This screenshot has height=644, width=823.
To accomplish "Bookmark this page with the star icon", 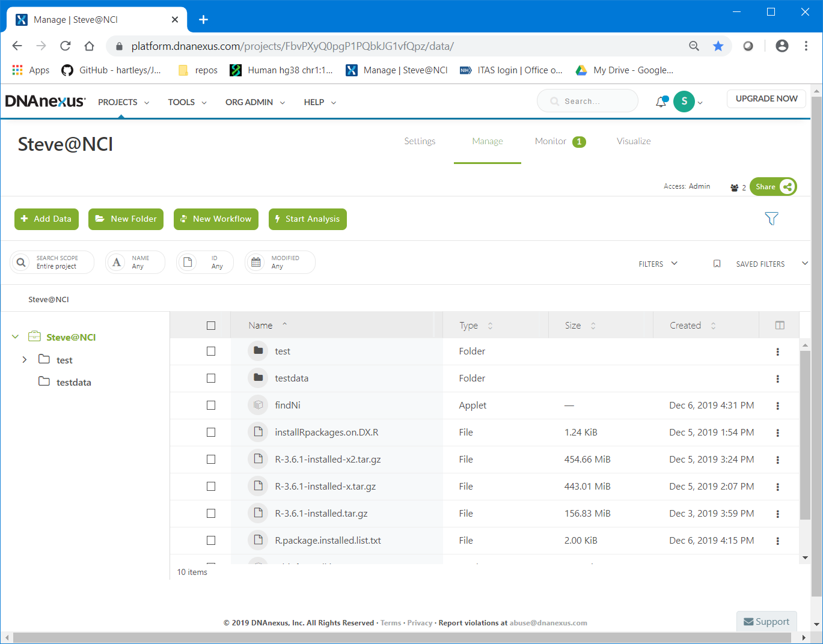I will pyautogui.click(x=718, y=46).
